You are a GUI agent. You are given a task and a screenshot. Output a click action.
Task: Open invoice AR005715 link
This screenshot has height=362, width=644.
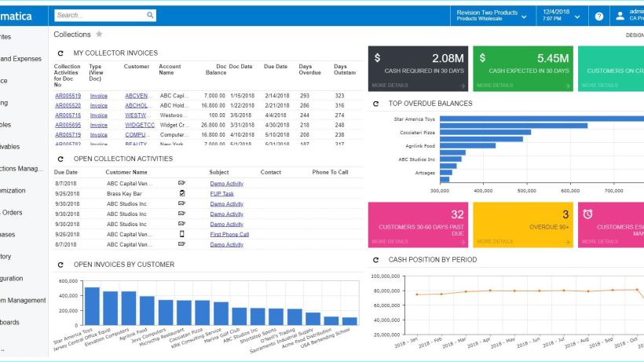pos(68,115)
